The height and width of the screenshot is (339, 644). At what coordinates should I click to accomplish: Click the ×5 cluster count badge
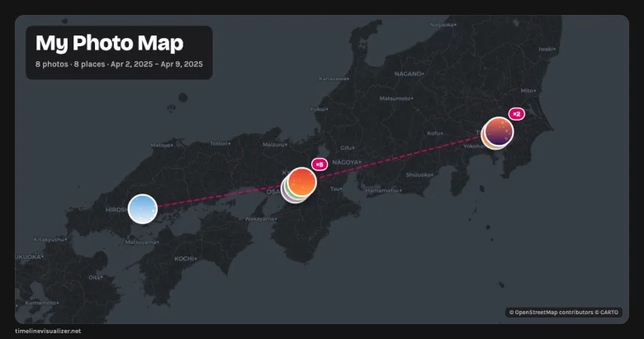coord(320,165)
